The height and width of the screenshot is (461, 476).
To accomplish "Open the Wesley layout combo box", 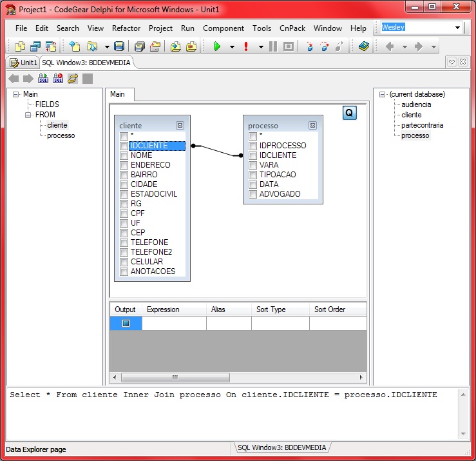I will [x=458, y=28].
